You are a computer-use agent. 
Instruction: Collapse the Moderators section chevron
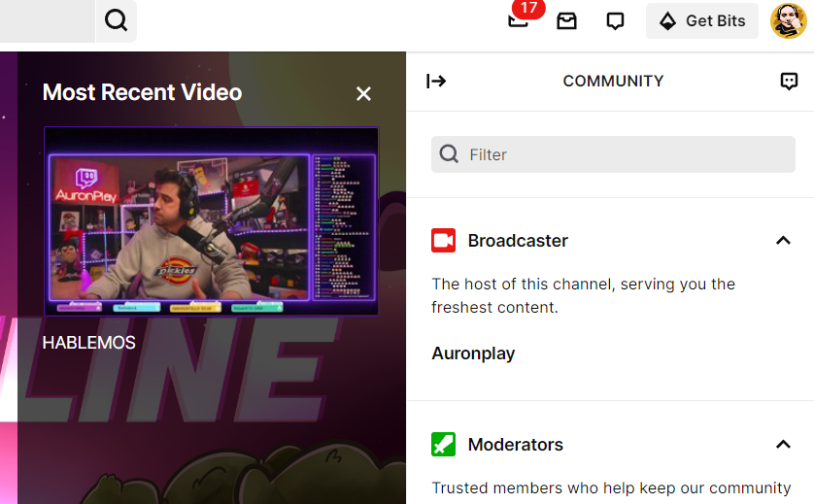[x=783, y=445]
